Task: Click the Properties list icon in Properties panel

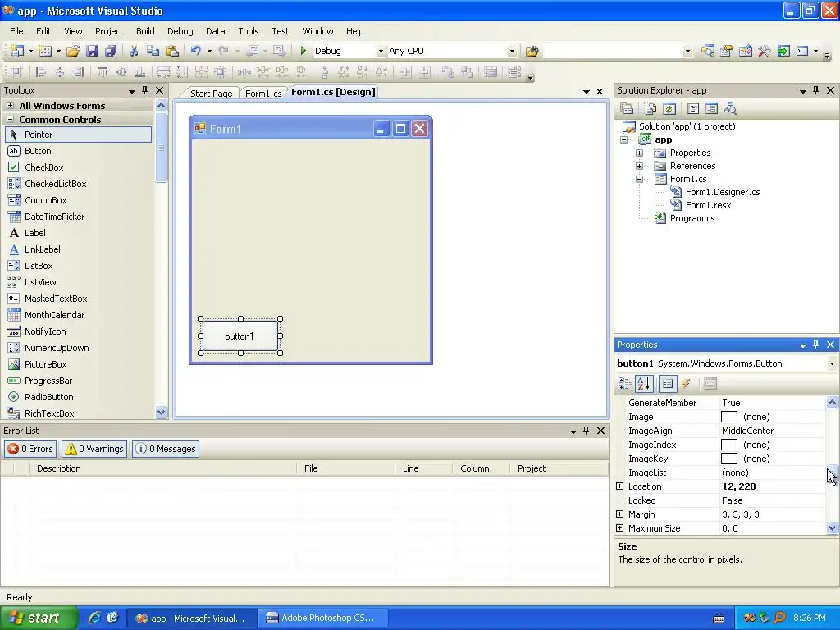Action: click(668, 384)
